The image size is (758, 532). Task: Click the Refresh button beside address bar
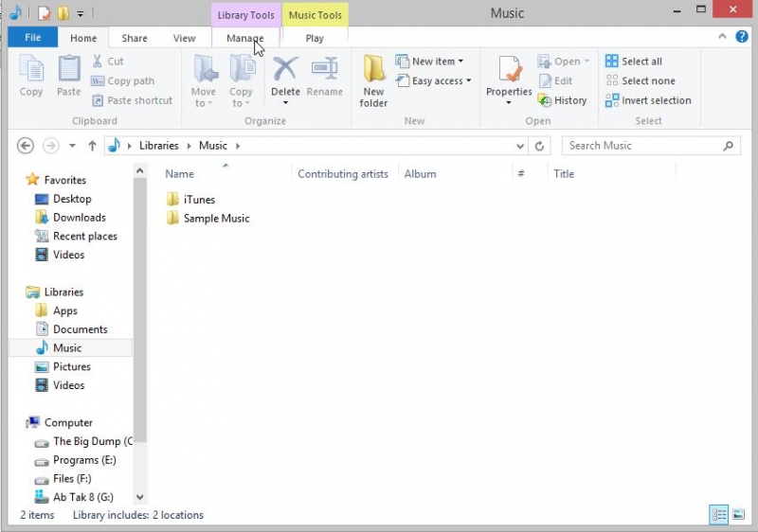coord(540,146)
